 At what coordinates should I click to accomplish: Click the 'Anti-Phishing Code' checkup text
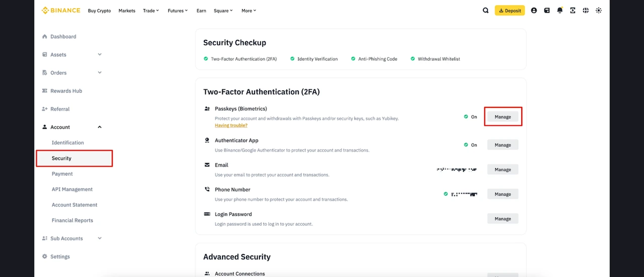[378, 59]
